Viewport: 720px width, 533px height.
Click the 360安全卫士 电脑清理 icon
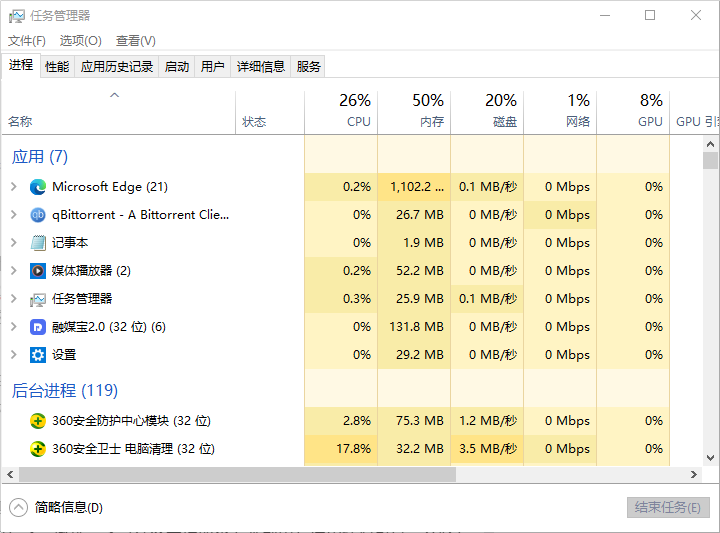(x=38, y=449)
